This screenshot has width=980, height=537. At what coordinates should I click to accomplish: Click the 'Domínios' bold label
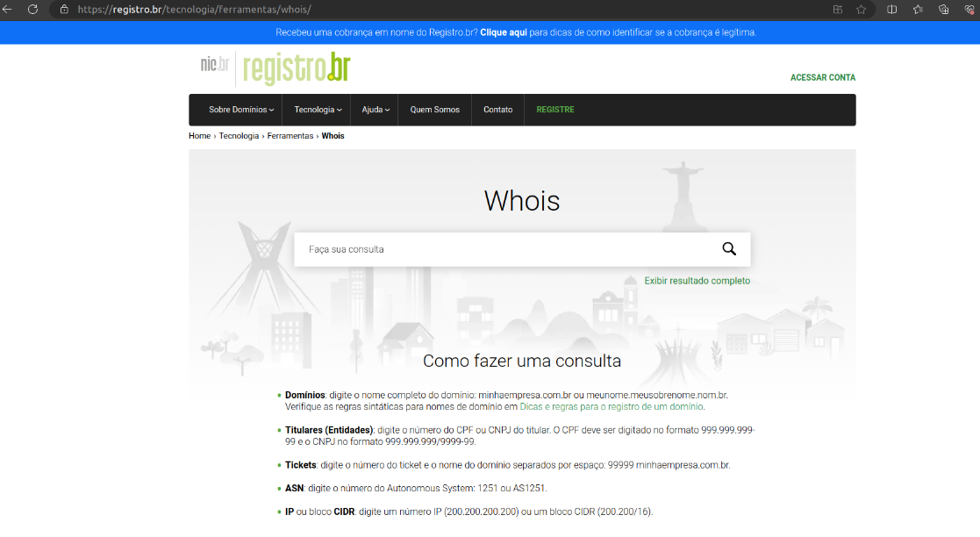pos(305,395)
